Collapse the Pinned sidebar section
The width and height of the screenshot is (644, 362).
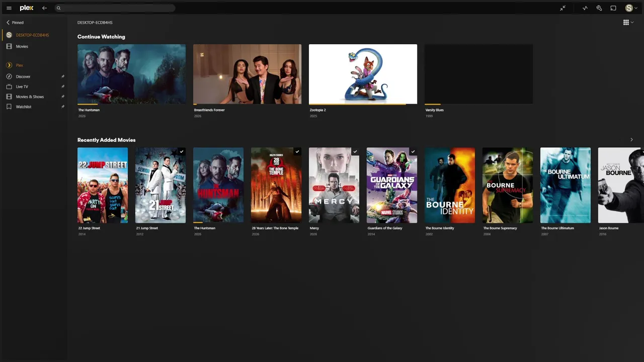tap(15, 23)
